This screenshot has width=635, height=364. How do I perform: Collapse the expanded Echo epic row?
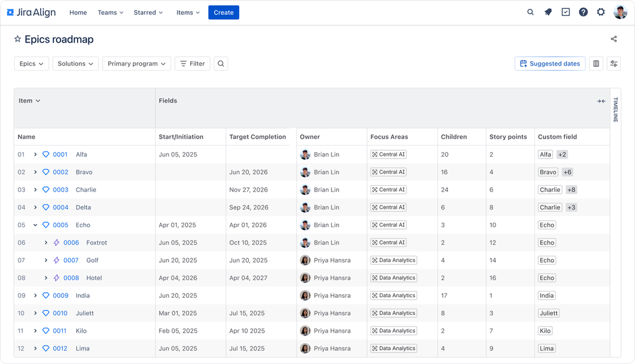click(x=36, y=225)
